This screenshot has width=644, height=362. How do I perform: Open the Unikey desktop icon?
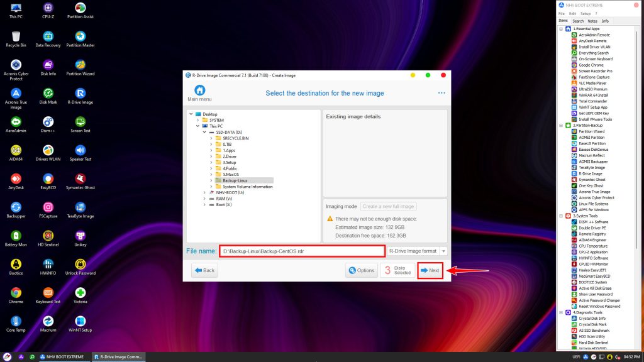(80, 238)
